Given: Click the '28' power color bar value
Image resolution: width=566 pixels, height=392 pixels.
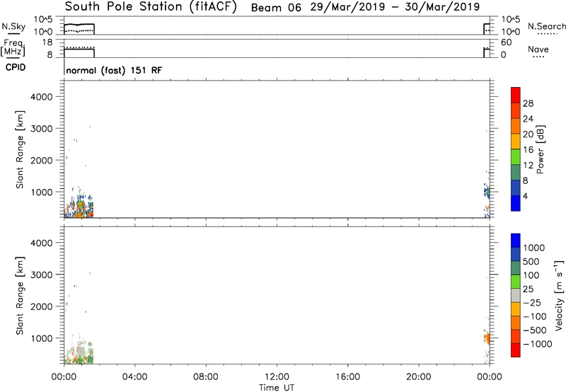Looking at the screenshot, I should (528, 103).
